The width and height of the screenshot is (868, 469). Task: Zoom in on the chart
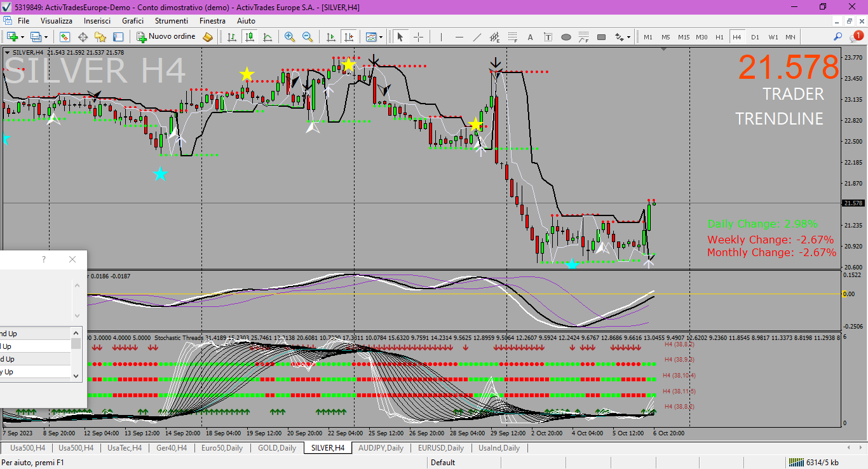coord(290,37)
